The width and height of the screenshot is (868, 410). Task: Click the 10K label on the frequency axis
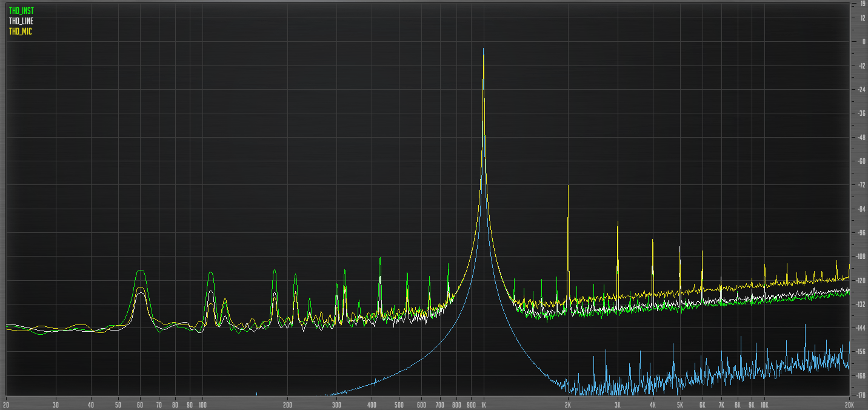pos(764,405)
